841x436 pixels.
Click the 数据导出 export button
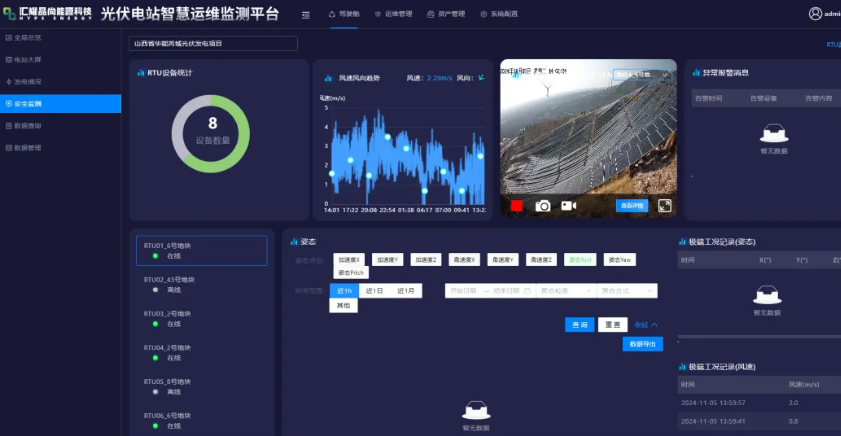tap(642, 344)
